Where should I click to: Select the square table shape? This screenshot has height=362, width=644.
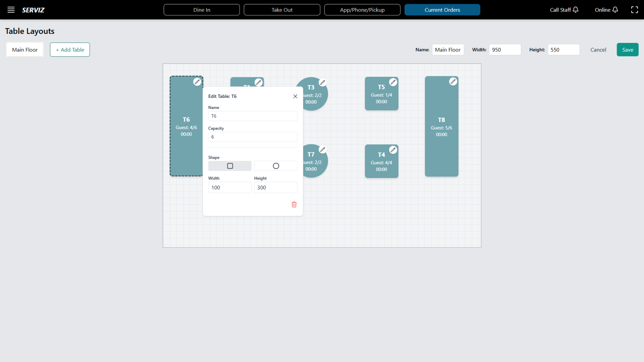(230, 166)
